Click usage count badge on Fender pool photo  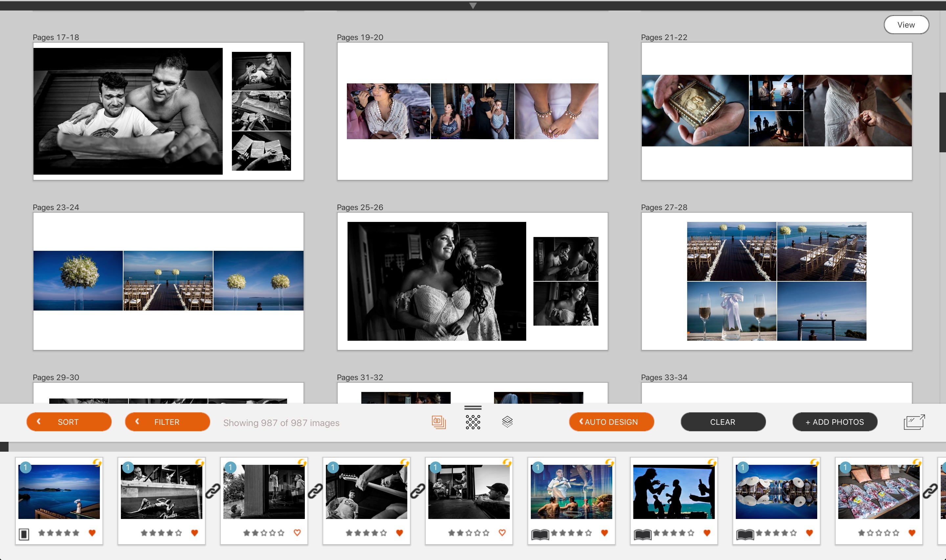coord(127,467)
